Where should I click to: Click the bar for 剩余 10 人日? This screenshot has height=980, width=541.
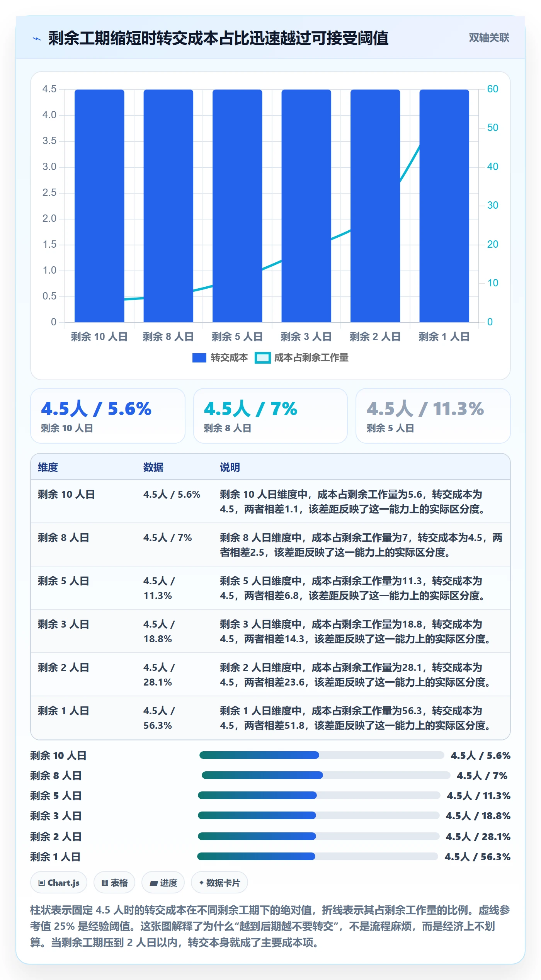[99, 206]
